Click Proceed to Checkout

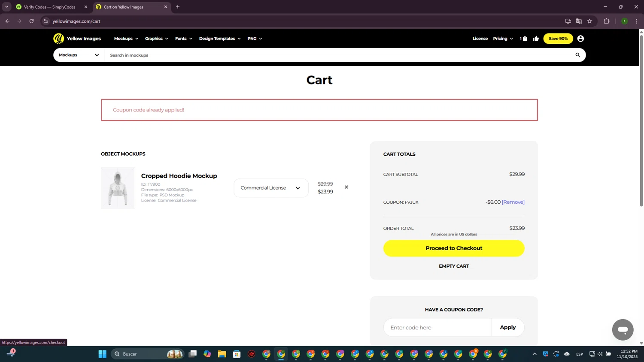pyautogui.click(x=454, y=248)
